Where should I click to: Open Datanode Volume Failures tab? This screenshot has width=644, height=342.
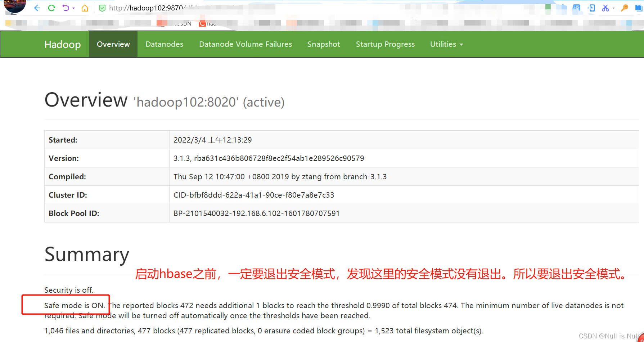tap(246, 44)
